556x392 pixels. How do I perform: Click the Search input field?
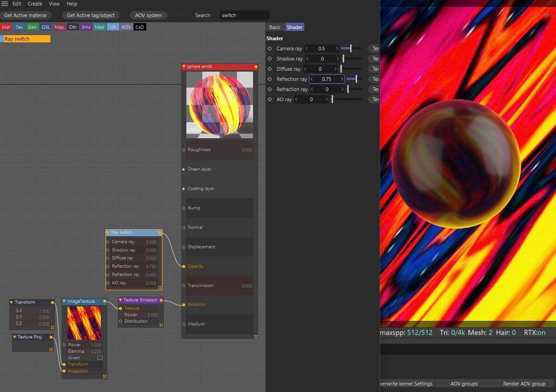[244, 15]
